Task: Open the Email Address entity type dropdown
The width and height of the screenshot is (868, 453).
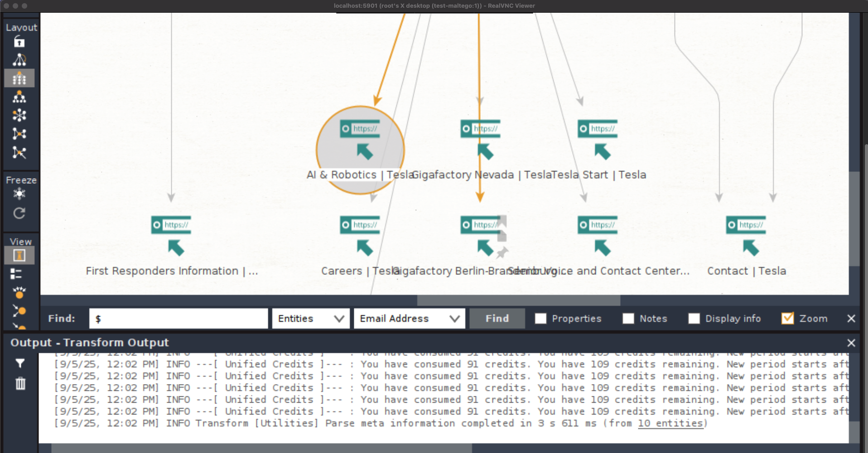Action: tap(410, 319)
